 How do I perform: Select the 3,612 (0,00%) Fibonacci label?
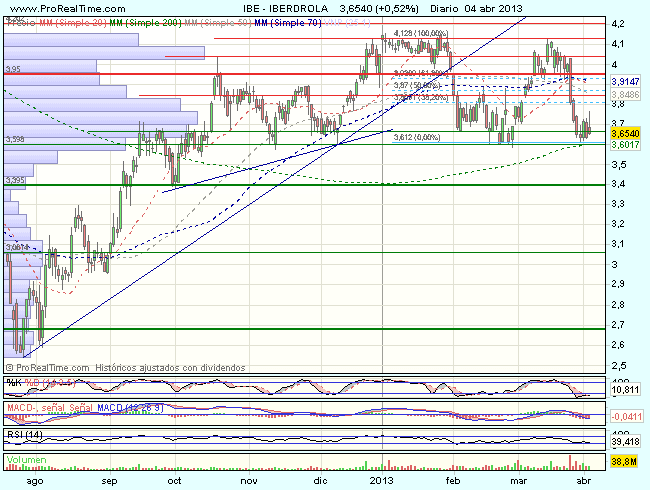tap(412, 136)
